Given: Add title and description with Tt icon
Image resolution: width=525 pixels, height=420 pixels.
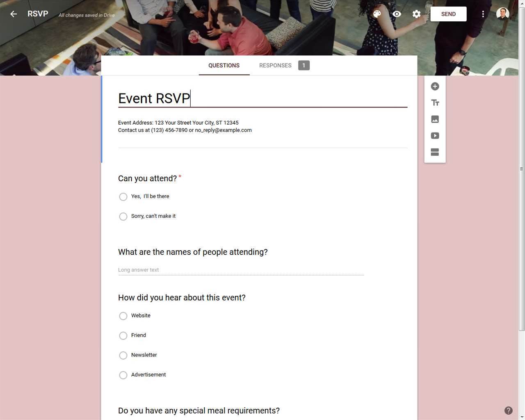Looking at the screenshot, I should [435, 103].
